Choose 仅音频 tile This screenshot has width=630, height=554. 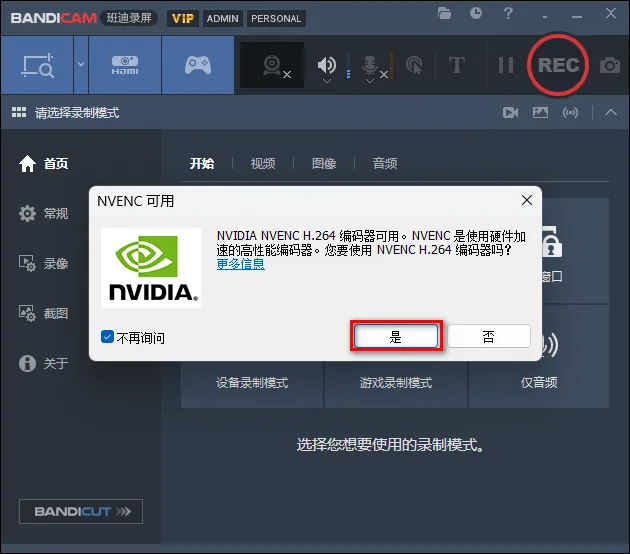click(x=539, y=382)
